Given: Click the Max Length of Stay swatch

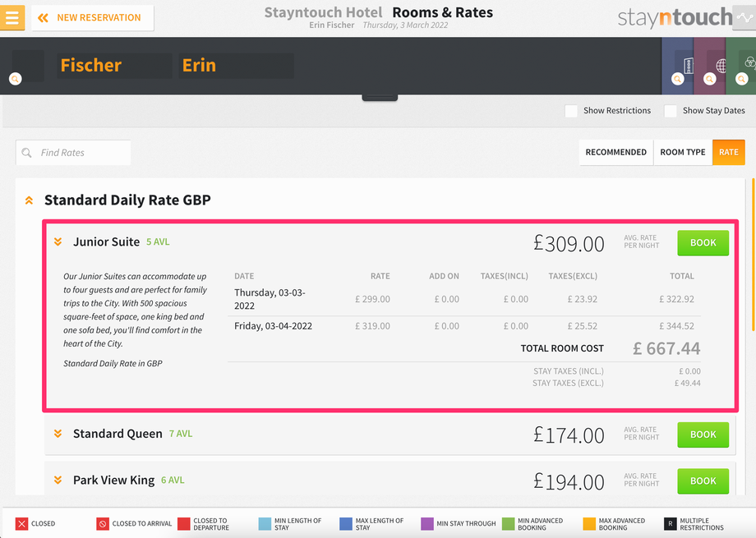Looking at the screenshot, I should click(346, 523).
